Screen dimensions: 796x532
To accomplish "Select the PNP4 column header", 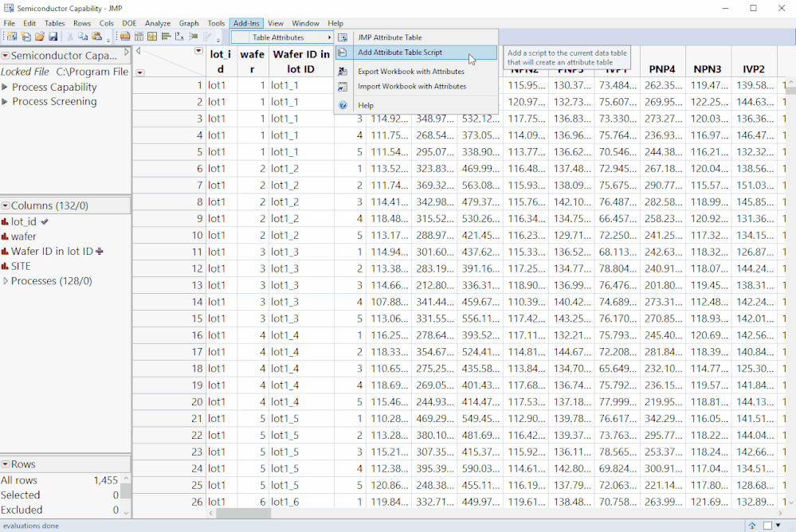I will pos(662,69).
